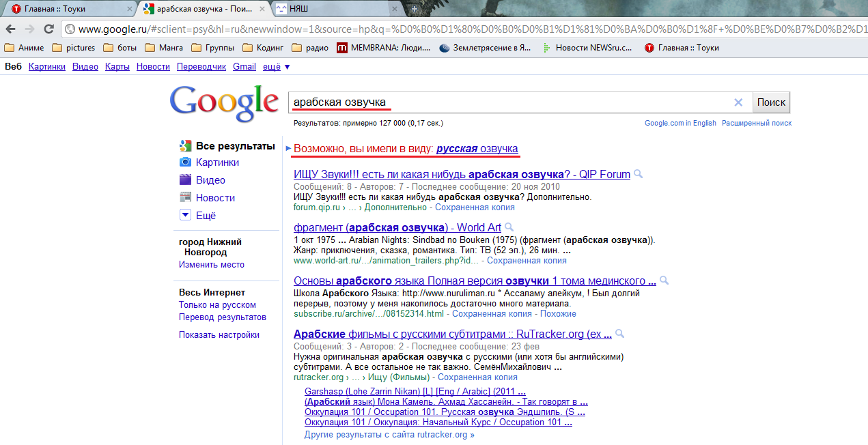Open Карты in the top navigation
The height and width of the screenshot is (445, 868).
click(x=117, y=66)
